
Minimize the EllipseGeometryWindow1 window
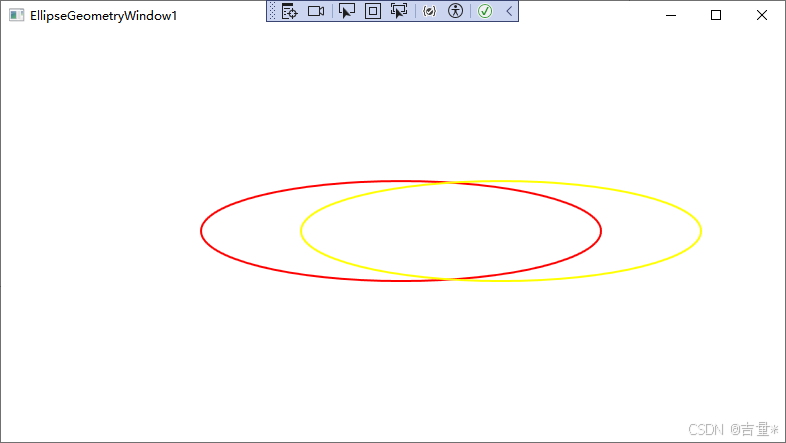[671, 16]
